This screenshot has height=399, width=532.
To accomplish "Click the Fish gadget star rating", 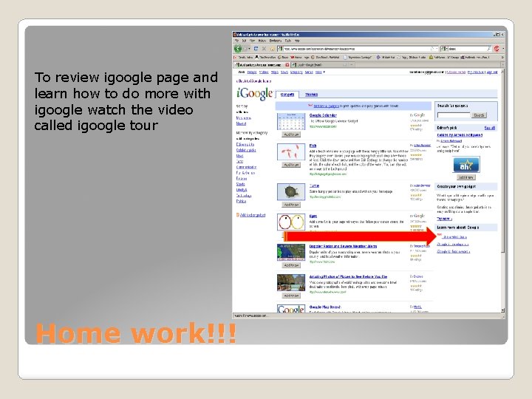I will pyautogui.click(x=416, y=155).
